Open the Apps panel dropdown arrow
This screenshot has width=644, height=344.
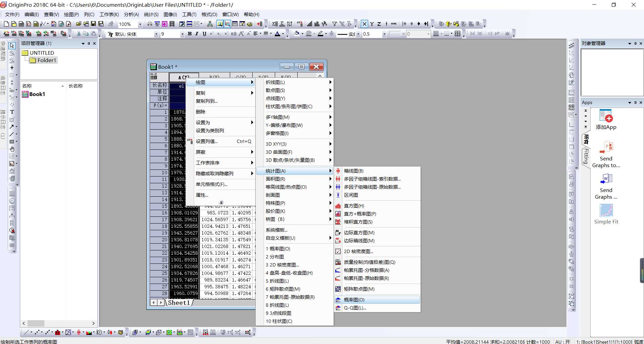(630, 103)
